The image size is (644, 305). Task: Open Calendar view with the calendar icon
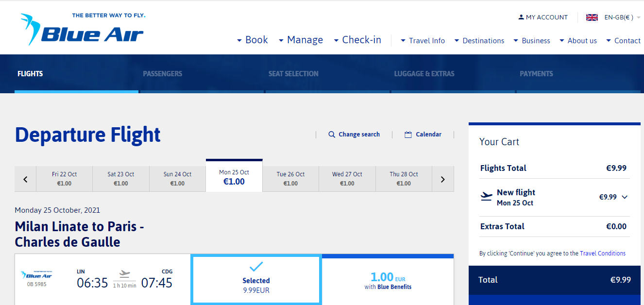pos(408,135)
